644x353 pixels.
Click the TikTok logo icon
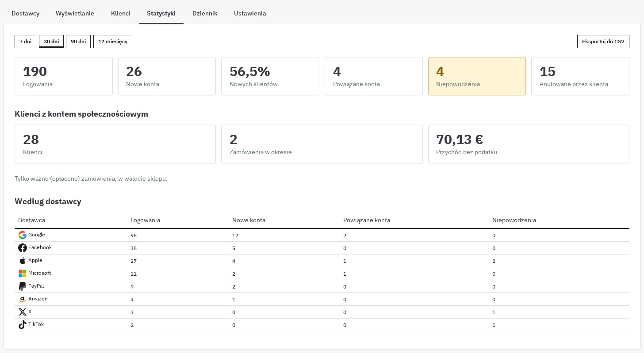pyautogui.click(x=23, y=325)
